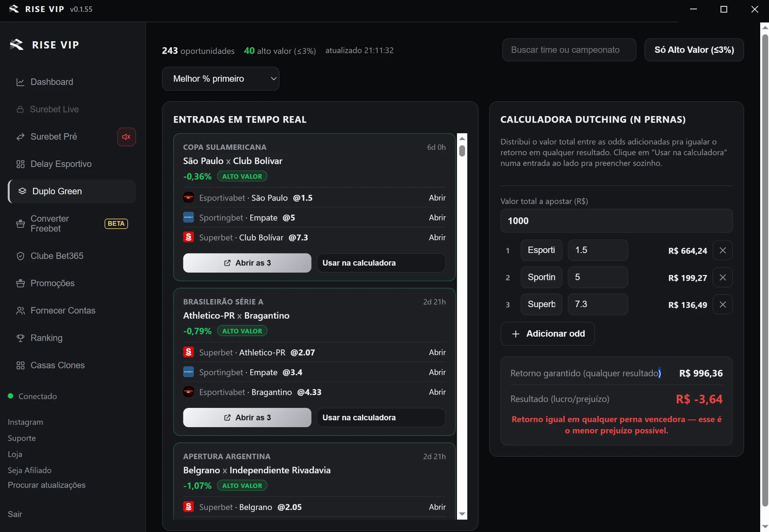Click the Sportingbet logo in Empate @5 row
Image resolution: width=769 pixels, height=532 pixels.
click(188, 217)
